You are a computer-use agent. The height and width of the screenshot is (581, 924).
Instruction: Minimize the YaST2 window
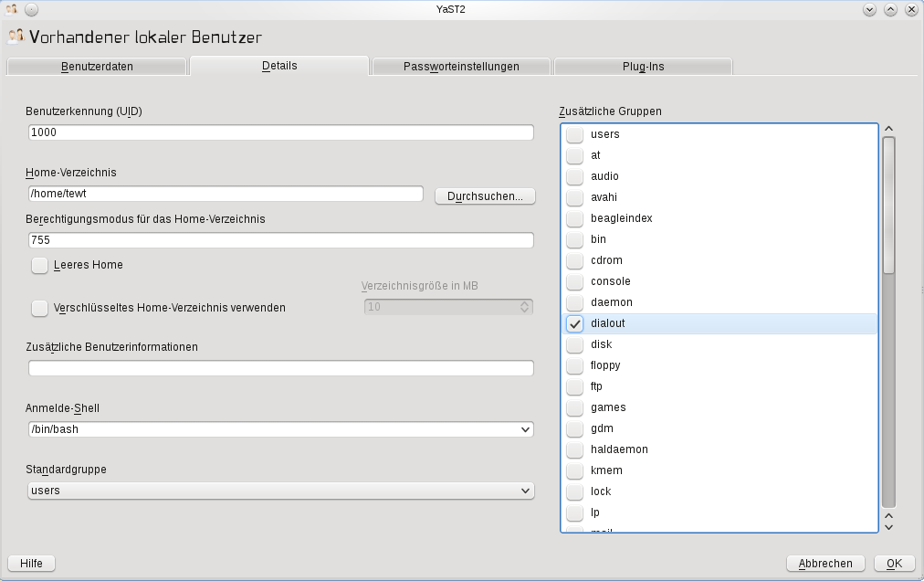coord(869,9)
